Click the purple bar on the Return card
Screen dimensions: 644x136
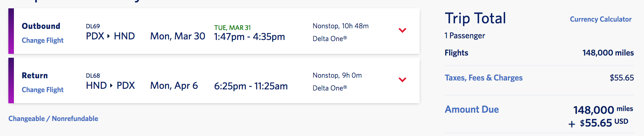11,80
